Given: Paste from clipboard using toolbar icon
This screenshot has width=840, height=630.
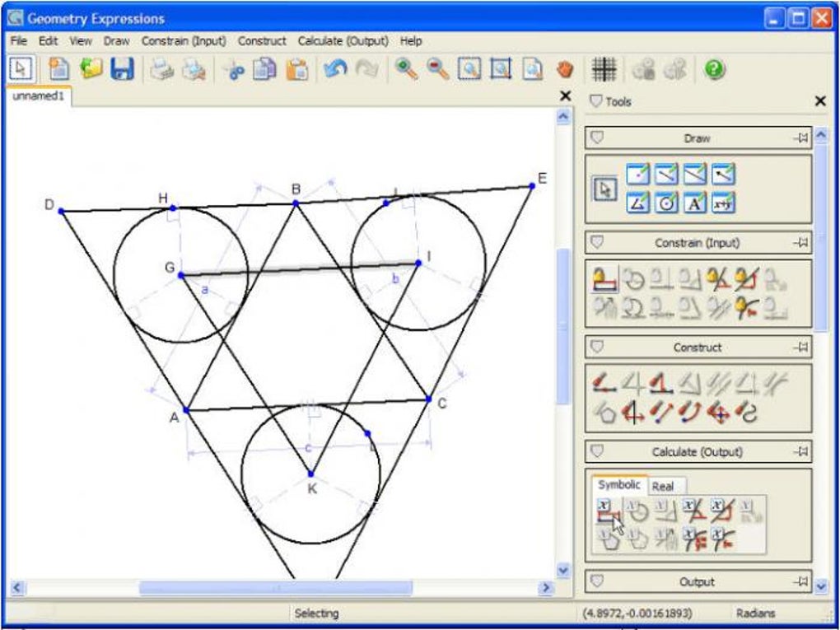Looking at the screenshot, I should pyautogui.click(x=296, y=69).
